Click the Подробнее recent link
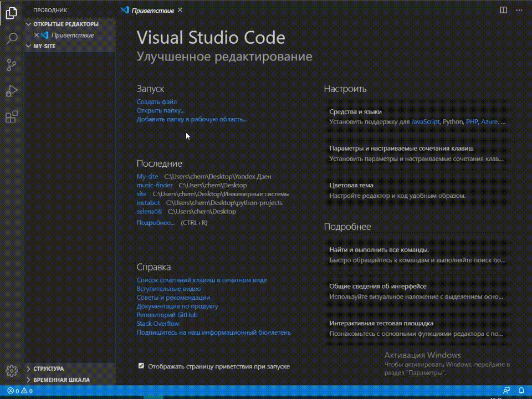532x399 pixels. pos(155,223)
